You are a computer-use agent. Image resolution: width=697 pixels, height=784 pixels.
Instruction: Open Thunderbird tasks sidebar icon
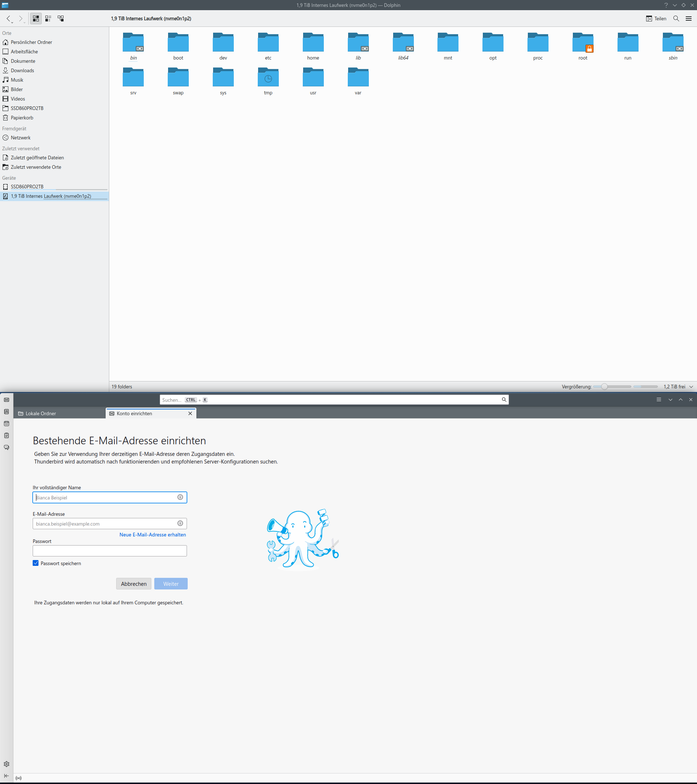pyautogui.click(x=7, y=435)
